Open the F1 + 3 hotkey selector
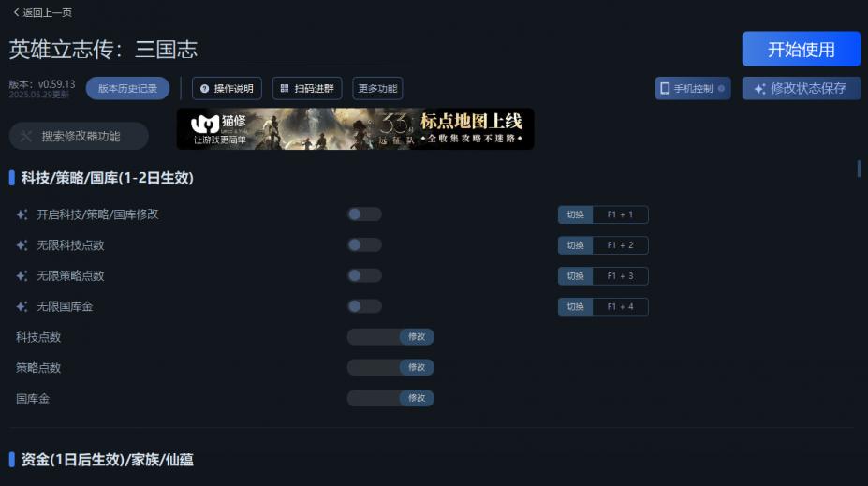 620,276
